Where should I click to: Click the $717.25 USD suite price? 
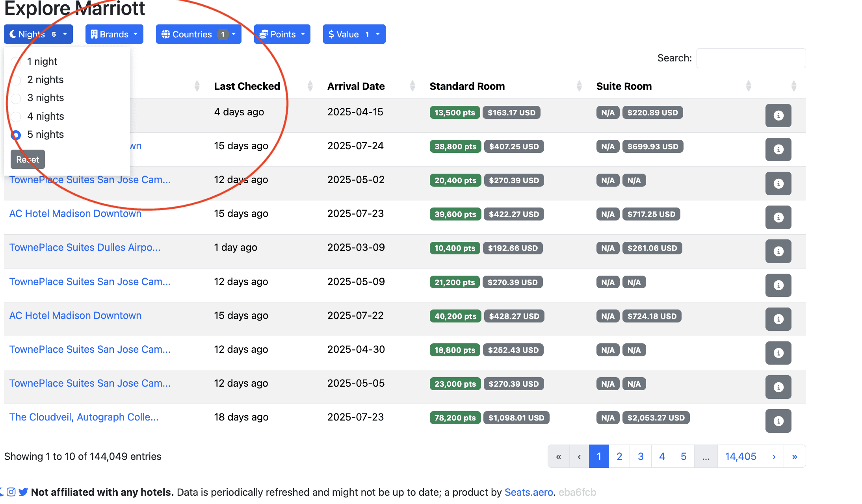(x=651, y=214)
